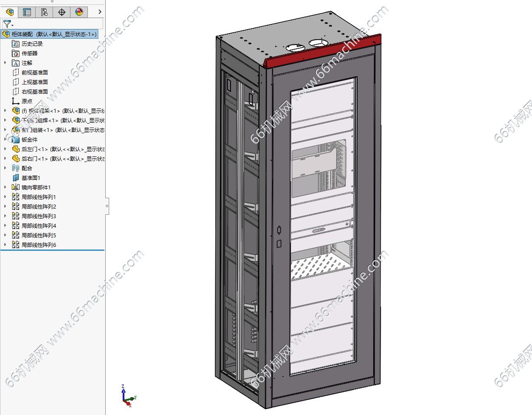Open the DisplayManager color-wheel tab

tap(79, 12)
